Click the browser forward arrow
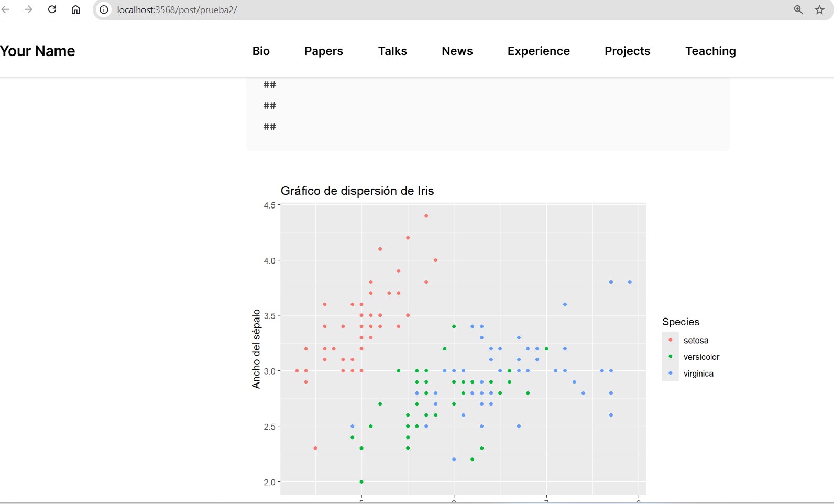Image resolution: width=834 pixels, height=504 pixels. tap(28, 9)
